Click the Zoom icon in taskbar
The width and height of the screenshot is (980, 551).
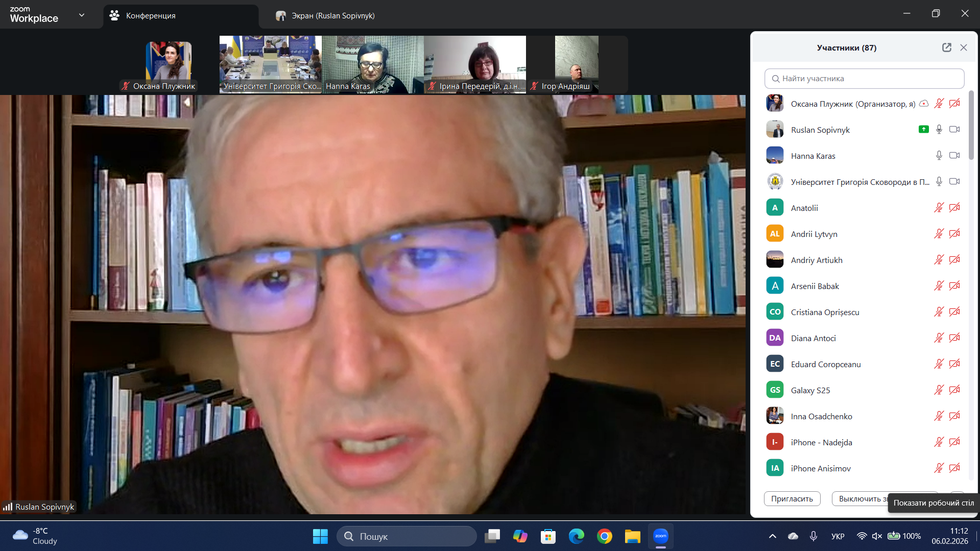[x=661, y=536]
